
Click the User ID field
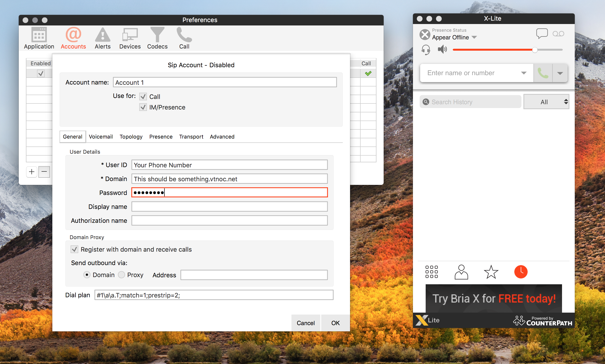point(230,165)
